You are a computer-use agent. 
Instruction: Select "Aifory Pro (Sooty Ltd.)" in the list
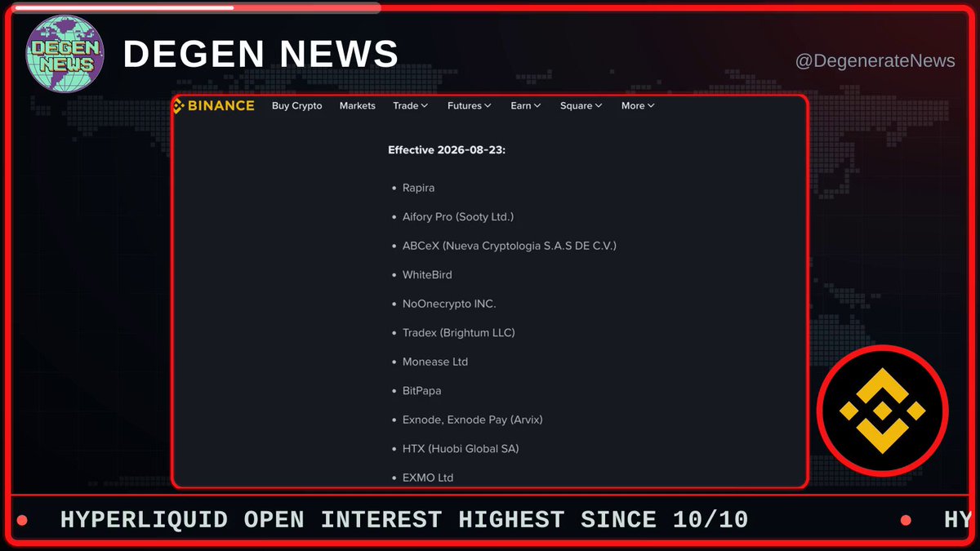click(458, 217)
